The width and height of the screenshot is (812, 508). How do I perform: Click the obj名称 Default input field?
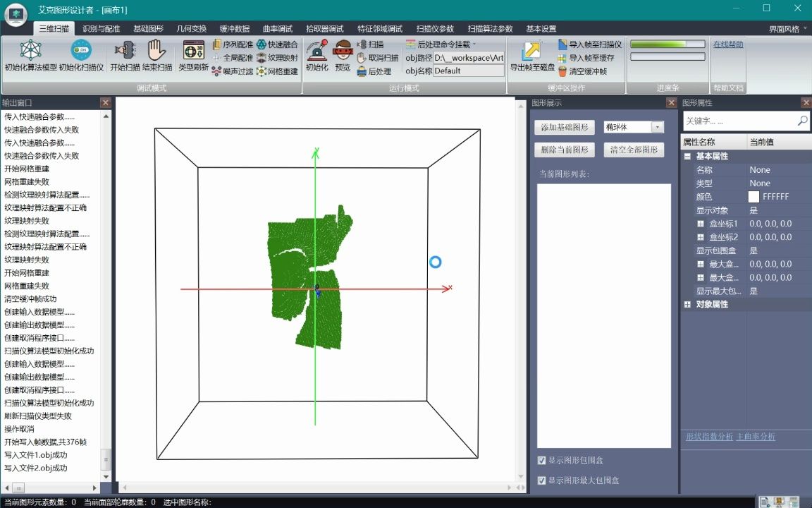469,71
